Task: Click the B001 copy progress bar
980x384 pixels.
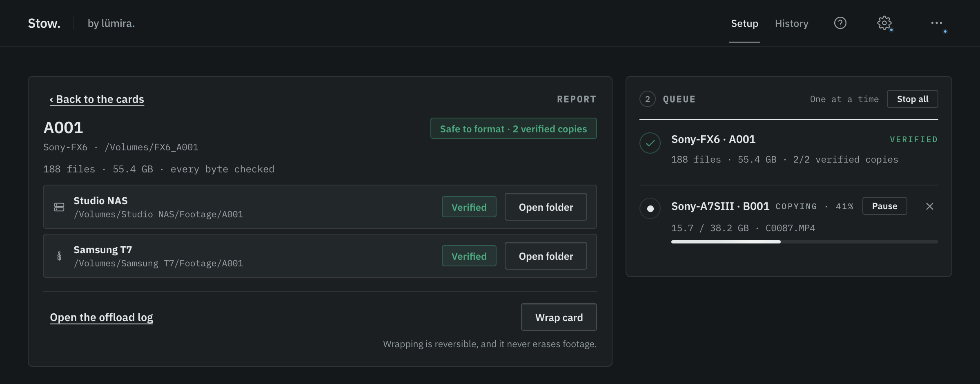Action: tap(804, 242)
